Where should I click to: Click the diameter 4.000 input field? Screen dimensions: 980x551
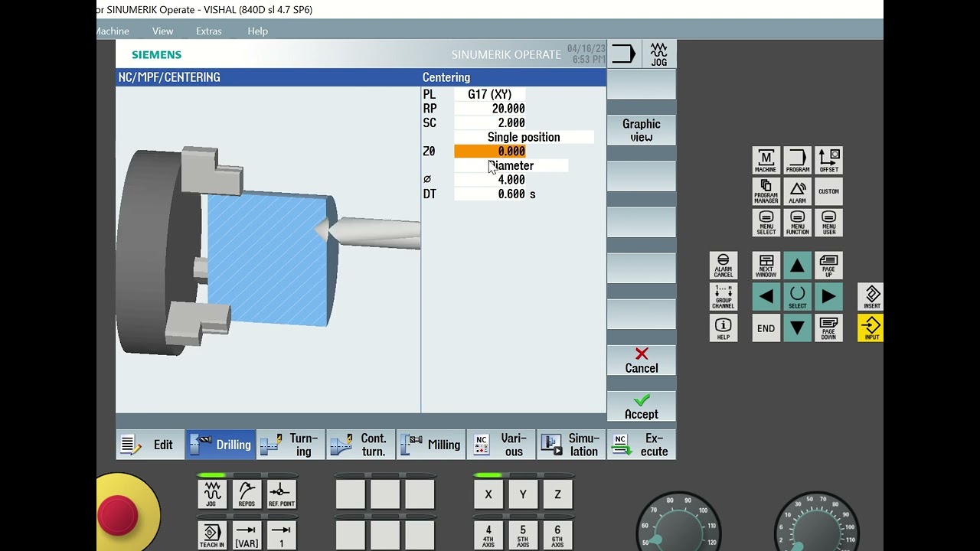pos(490,180)
